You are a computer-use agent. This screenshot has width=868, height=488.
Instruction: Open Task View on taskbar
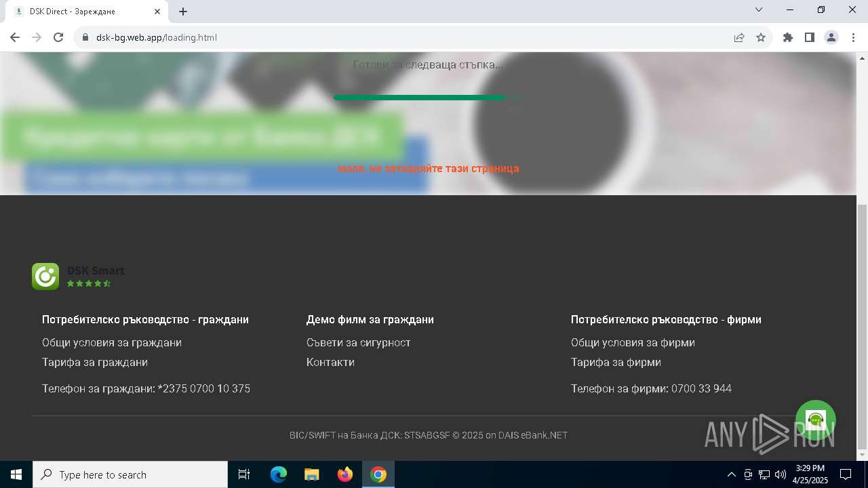point(244,474)
